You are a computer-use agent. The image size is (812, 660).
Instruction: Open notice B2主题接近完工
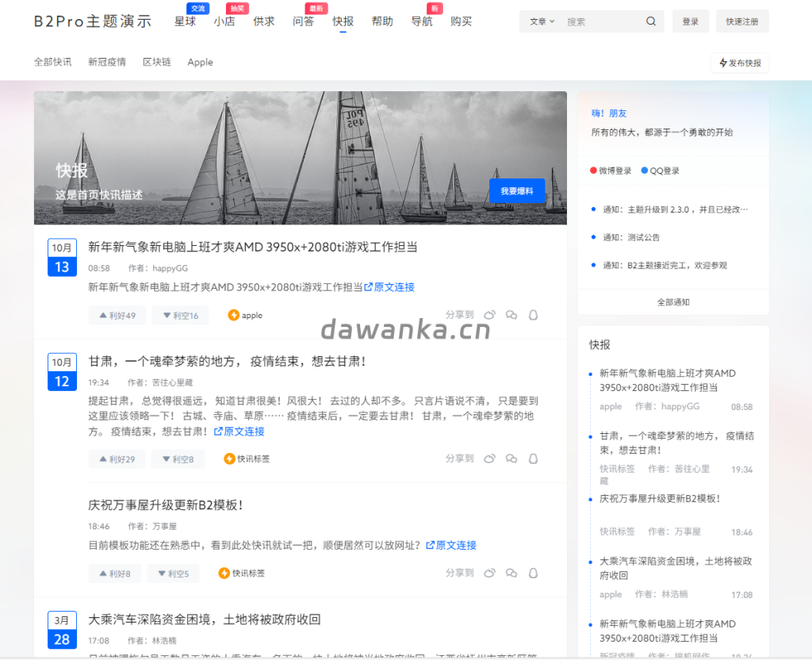pyautogui.click(x=665, y=265)
